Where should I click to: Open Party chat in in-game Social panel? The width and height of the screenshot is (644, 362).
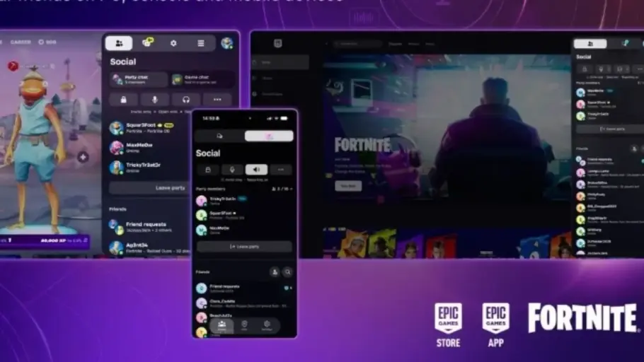pos(139,79)
